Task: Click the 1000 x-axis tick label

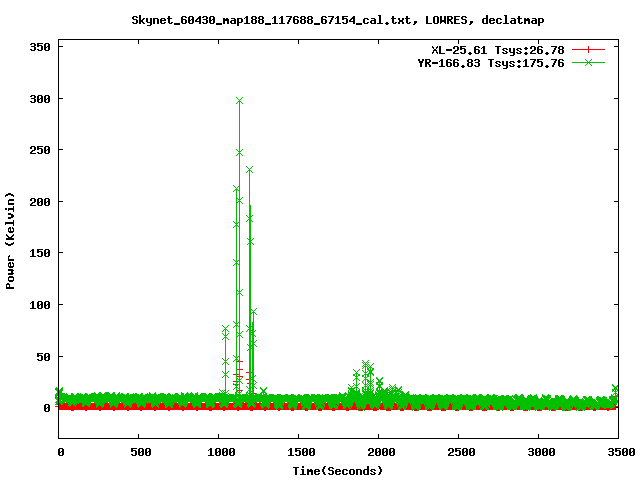Action: tap(221, 452)
